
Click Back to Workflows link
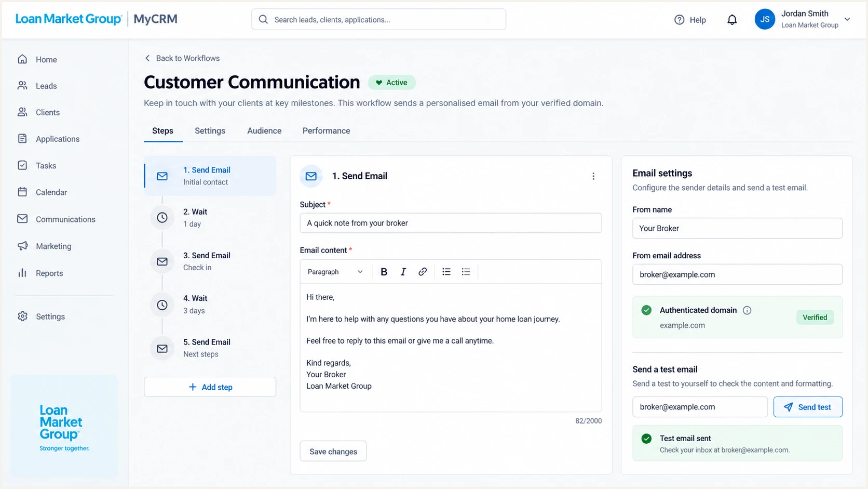click(182, 58)
